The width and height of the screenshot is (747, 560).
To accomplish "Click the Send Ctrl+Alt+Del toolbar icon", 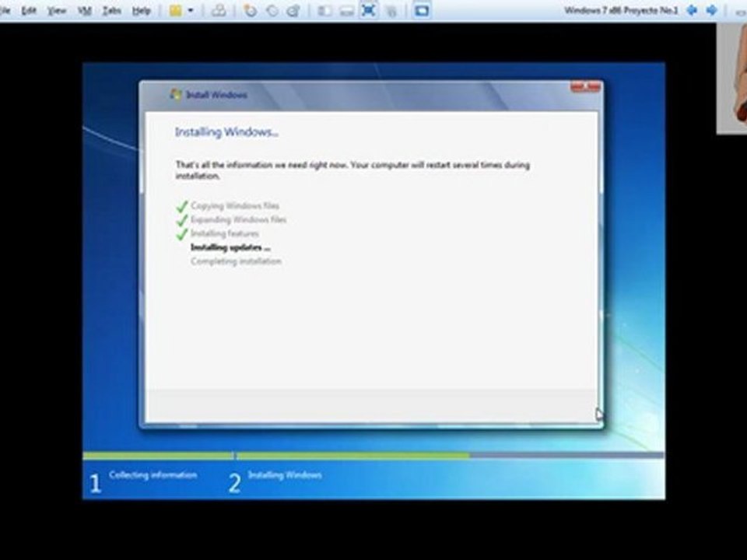I will (219, 10).
